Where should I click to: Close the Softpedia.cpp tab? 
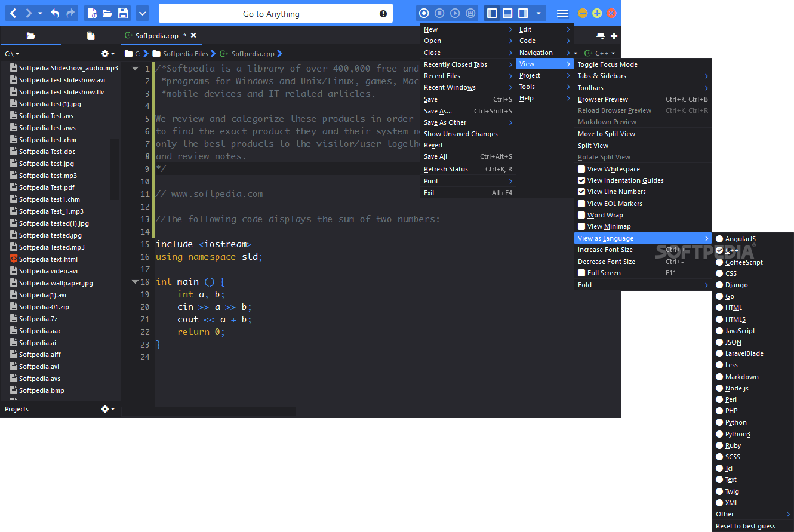(x=193, y=36)
